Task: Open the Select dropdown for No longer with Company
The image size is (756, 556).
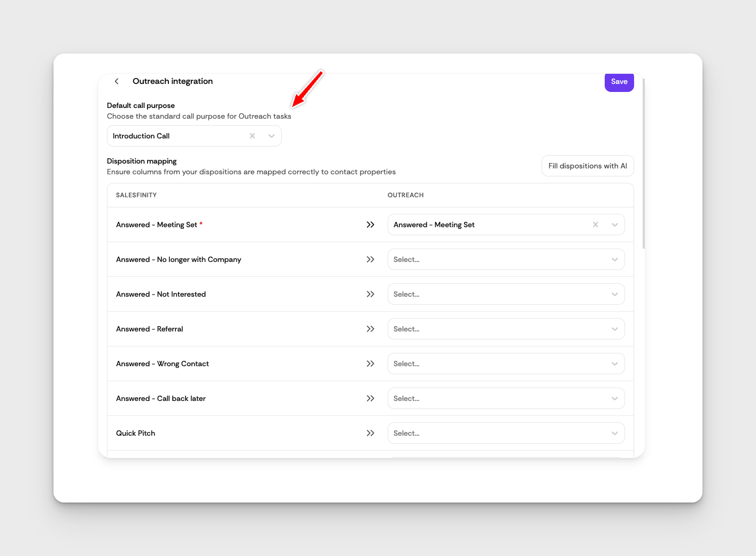Action: point(506,259)
